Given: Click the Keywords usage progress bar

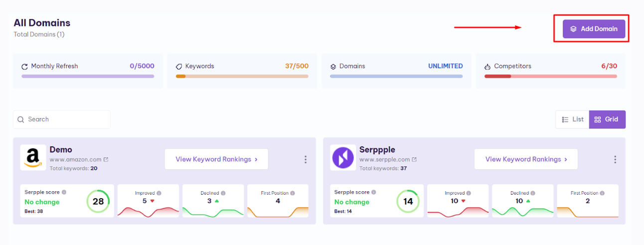Looking at the screenshot, I should [242, 76].
